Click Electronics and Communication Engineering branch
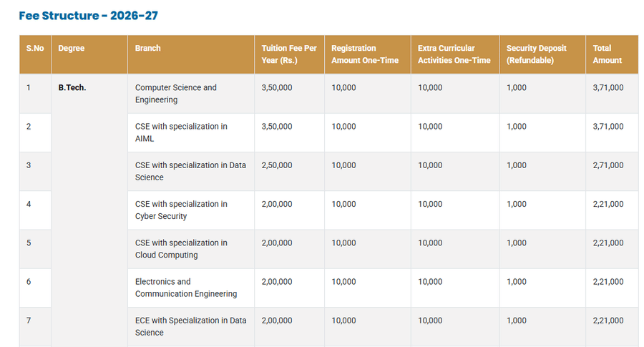Screen dimensions: 644x347 [x=186, y=288]
